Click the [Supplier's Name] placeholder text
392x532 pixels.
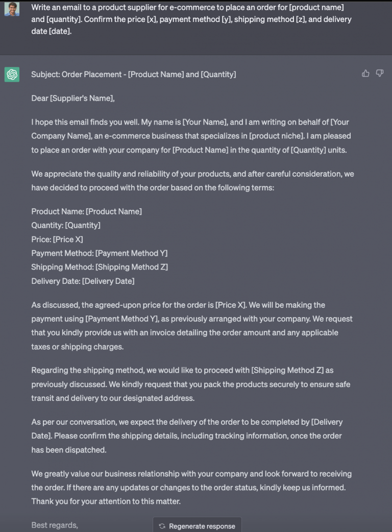click(x=77, y=98)
